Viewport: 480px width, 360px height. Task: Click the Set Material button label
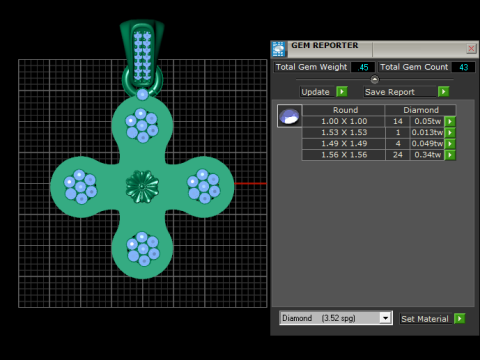click(x=425, y=319)
